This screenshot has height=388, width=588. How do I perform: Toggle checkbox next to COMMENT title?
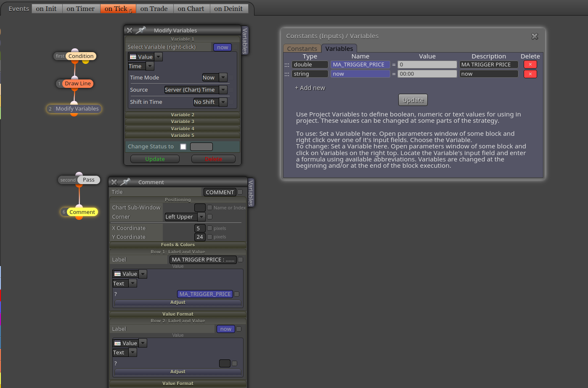coord(240,192)
